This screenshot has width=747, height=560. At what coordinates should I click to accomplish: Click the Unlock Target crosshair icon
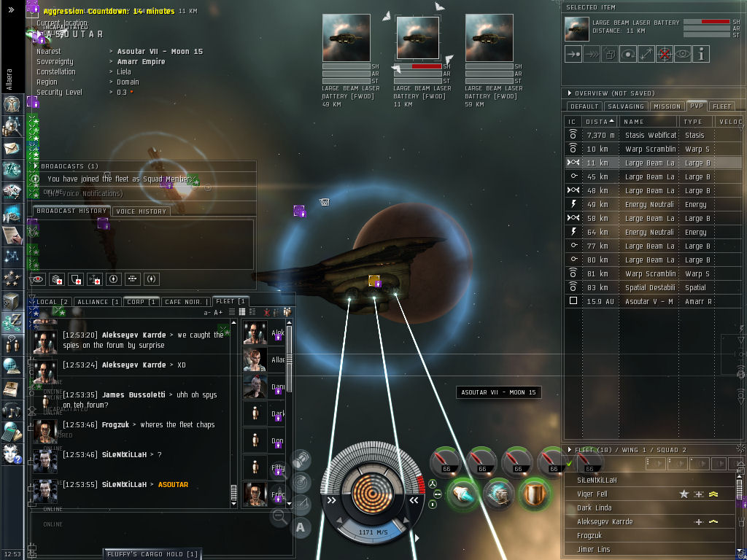[665, 54]
